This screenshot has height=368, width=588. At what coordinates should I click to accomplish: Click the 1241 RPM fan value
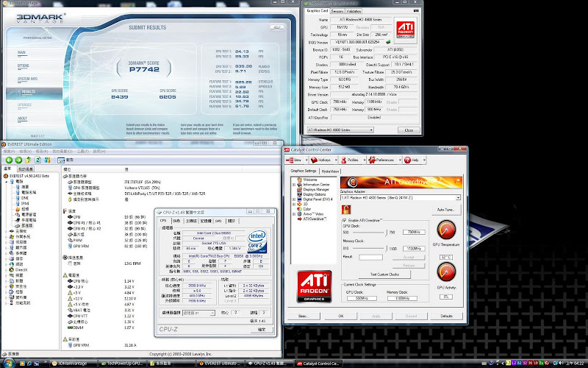pyautogui.click(x=132, y=263)
